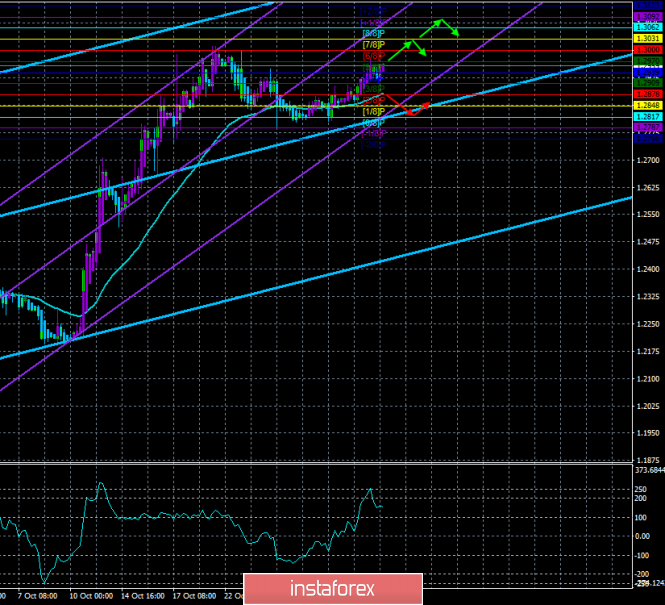Click the 1.2700 value on price scale
665x605 pixels.
[648, 160]
